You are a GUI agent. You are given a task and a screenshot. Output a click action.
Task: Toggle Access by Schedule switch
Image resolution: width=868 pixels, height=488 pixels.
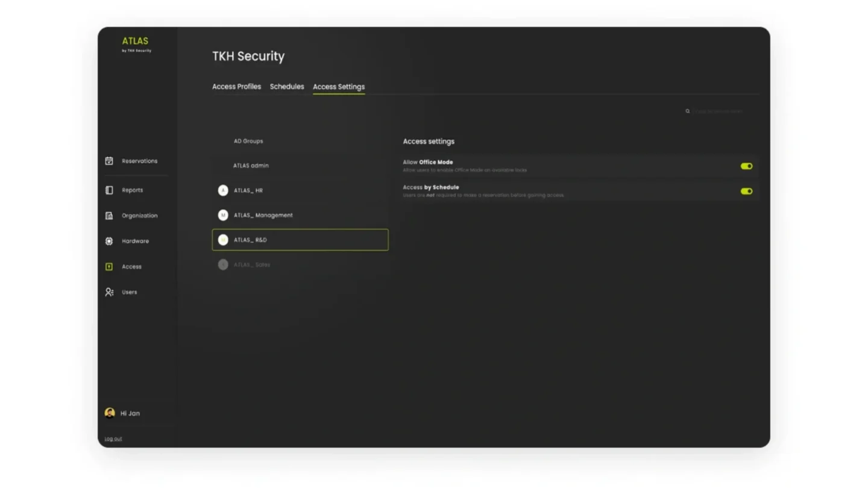click(746, 191)
